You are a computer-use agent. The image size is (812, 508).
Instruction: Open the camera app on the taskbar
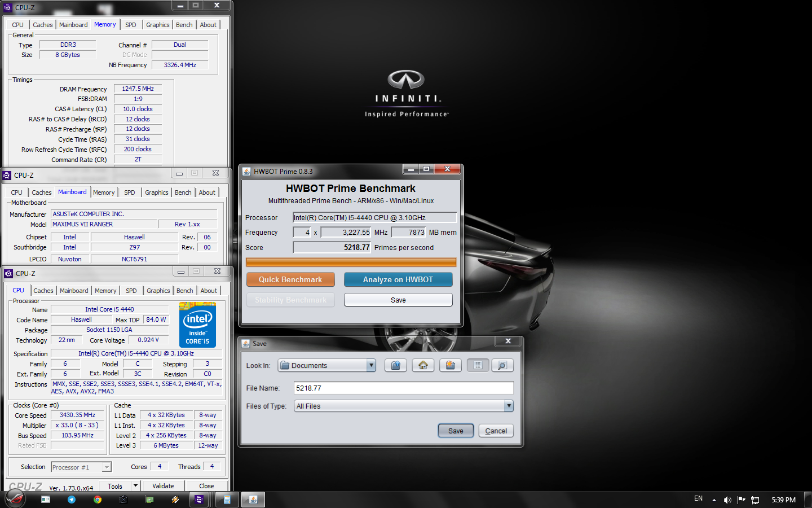pyautogui.click(x=123, y=500)
